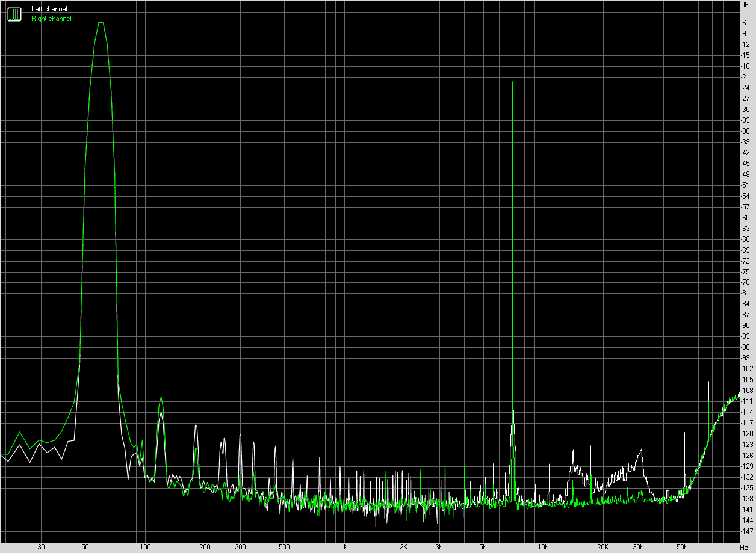Click the "dB" axis unit label
Viewport: 756px width, 553px height.
[x=745, y=4]
